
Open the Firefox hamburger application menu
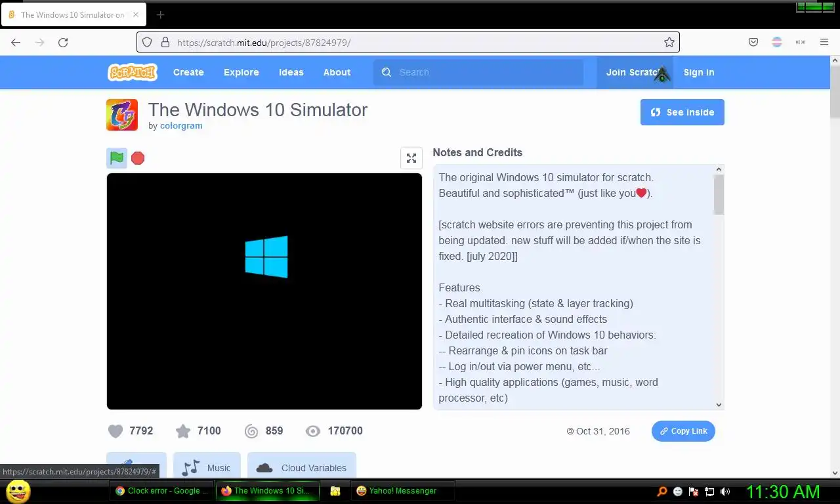pos(824,42)
